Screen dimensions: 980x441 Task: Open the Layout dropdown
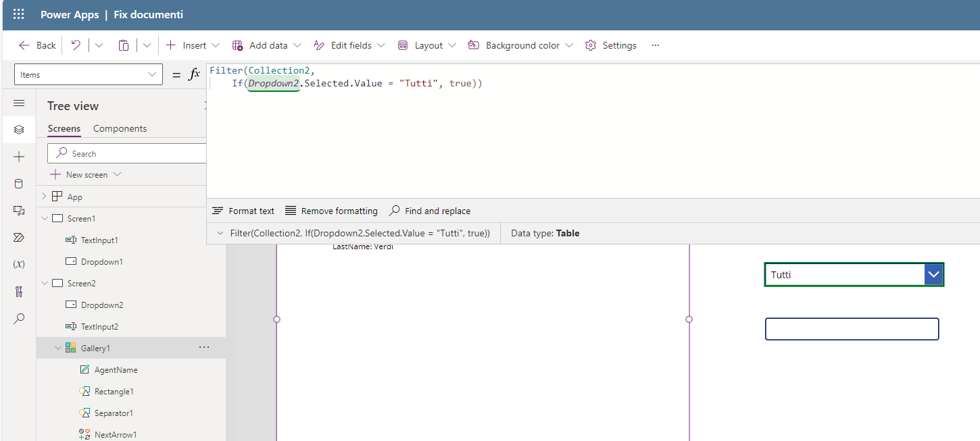click(x=426, y=45)
